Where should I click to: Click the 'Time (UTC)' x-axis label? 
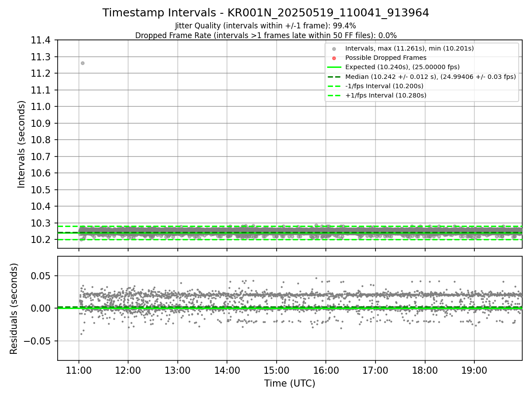289,383
